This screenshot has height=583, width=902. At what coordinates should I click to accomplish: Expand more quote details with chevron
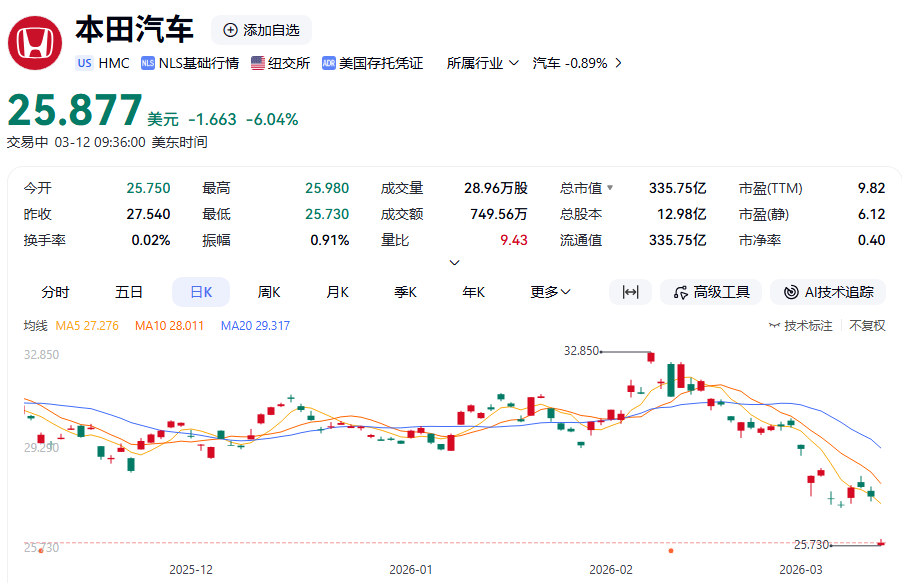pos(454,263)
